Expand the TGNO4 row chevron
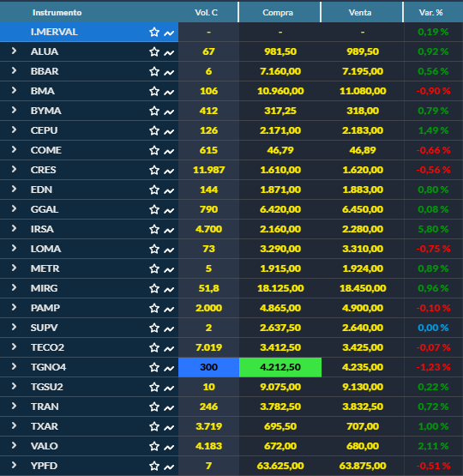 click(x=14, y=366)
